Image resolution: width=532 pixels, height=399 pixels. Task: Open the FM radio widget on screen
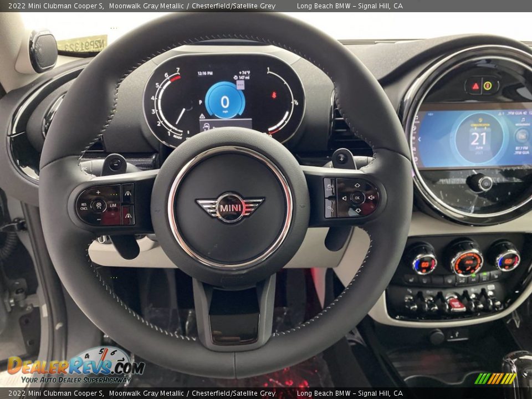pyautogui.click(x=523, y=136)
